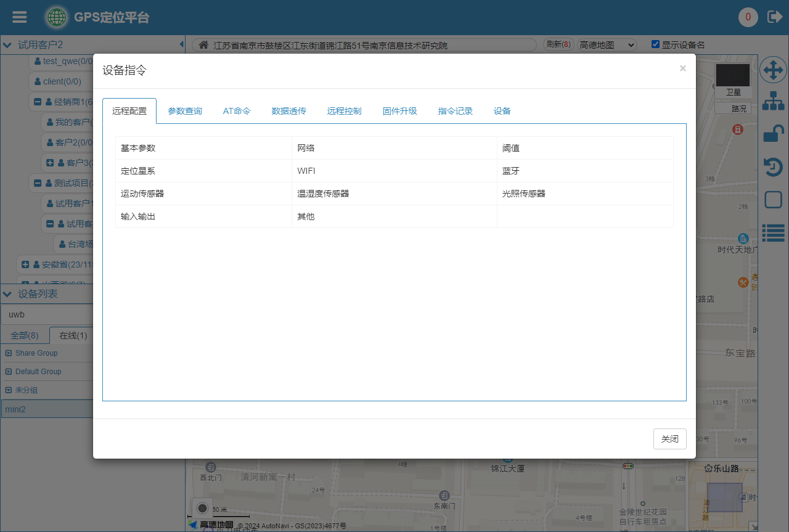Click the pan/move arrows map icon

pyautogui.click(x=773, y=70)
